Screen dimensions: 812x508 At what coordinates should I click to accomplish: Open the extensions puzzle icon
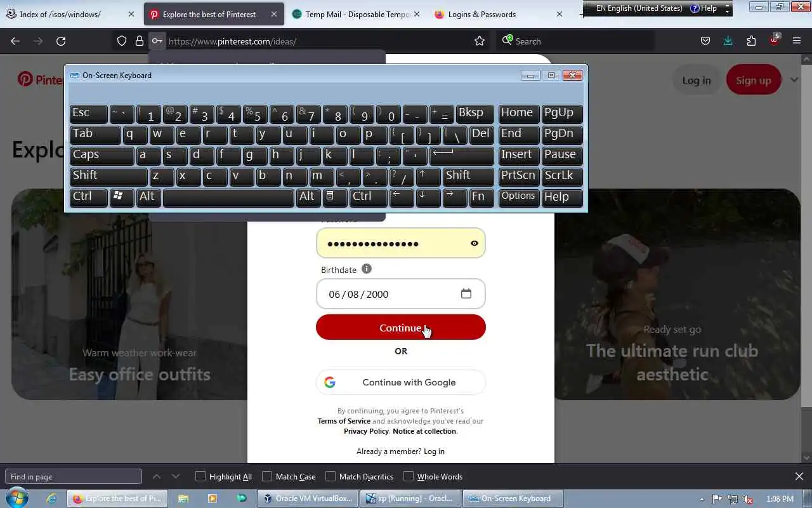point(751,41)
